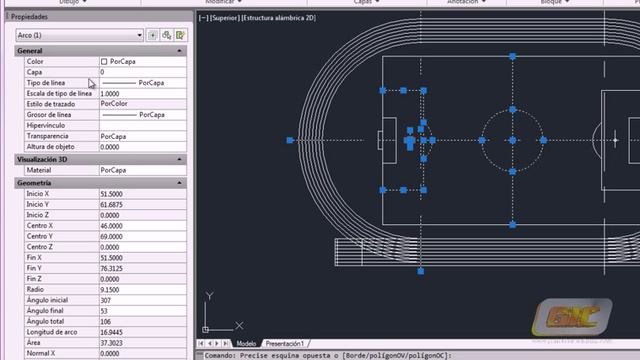
Task: Click the Estilo de trazado PorColor value
Action: click(x=142, y=104)
